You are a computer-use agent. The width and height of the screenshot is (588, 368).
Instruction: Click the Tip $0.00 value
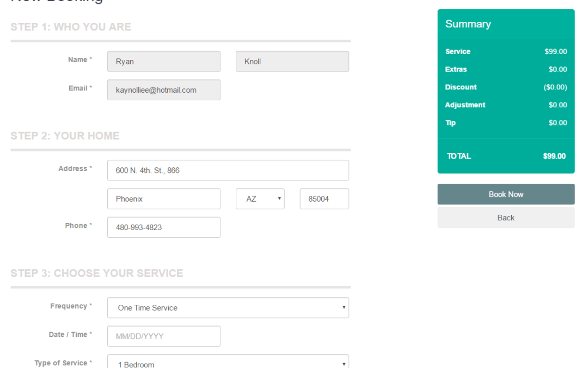558,123
